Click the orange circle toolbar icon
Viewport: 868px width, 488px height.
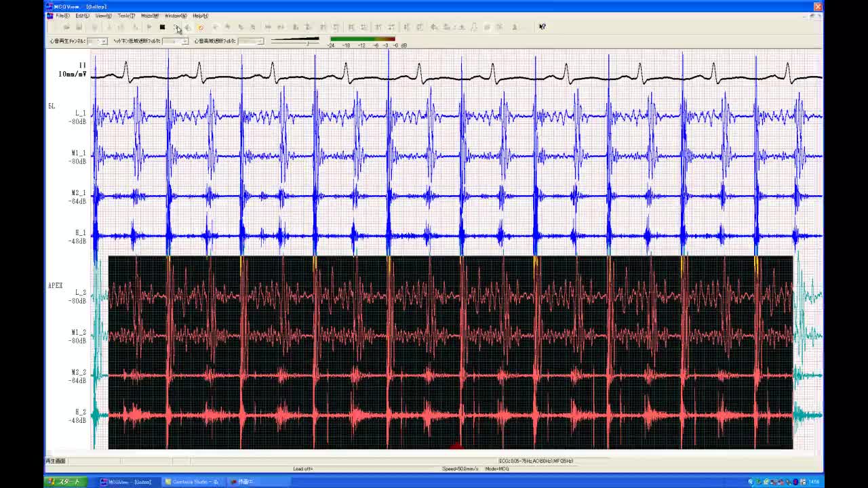pyautogui.click(x=200, y=27)
